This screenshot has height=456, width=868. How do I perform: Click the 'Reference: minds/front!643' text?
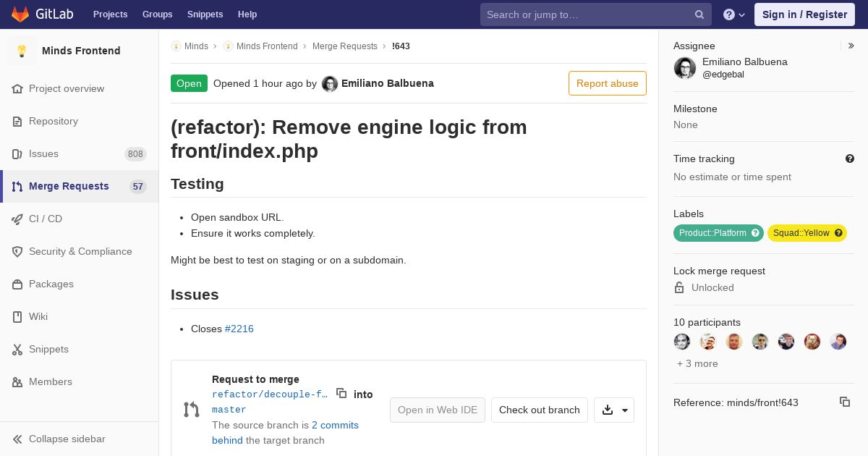[736, 402]
